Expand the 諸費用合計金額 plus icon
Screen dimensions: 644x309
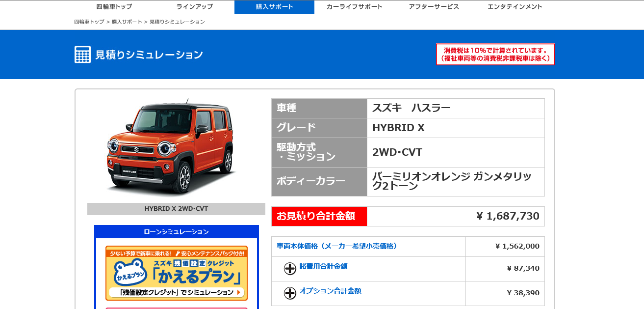290,268
